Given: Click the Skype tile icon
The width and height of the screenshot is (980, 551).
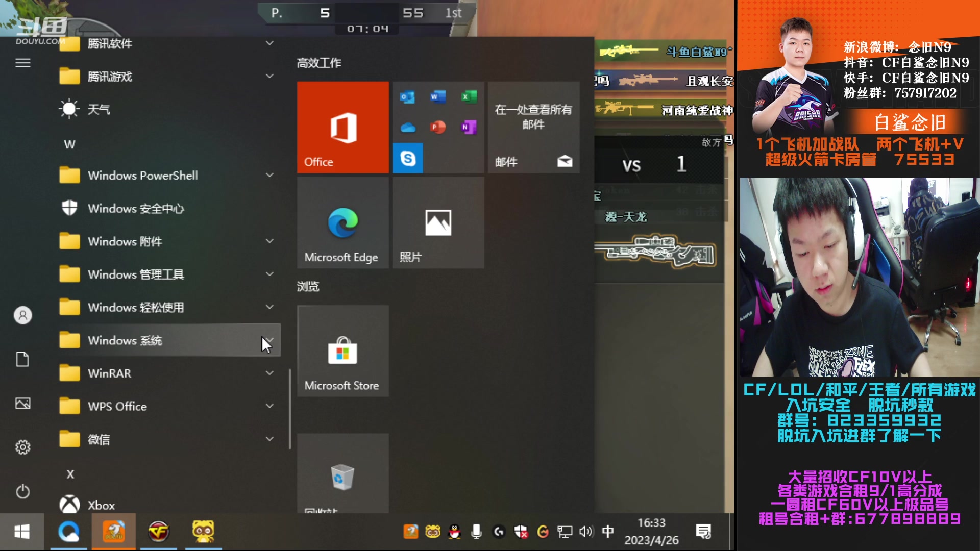Looking at the screenshot, I should pos(407,158).
